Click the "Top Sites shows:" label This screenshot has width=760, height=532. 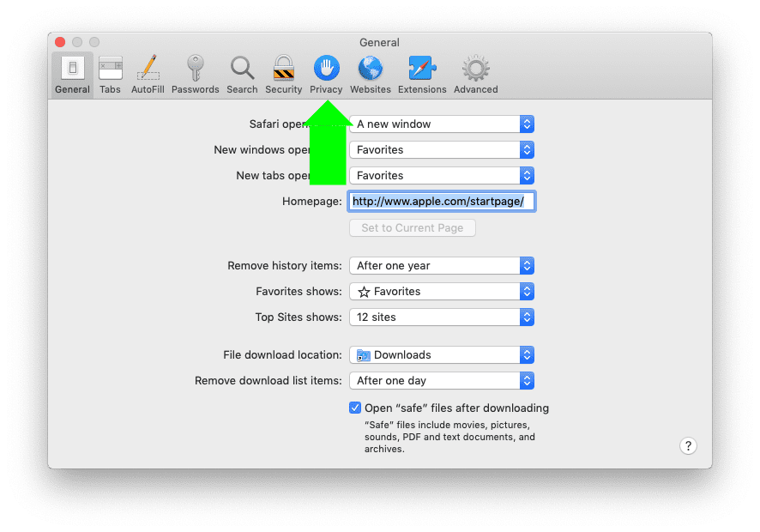click(x=299, y=317)
